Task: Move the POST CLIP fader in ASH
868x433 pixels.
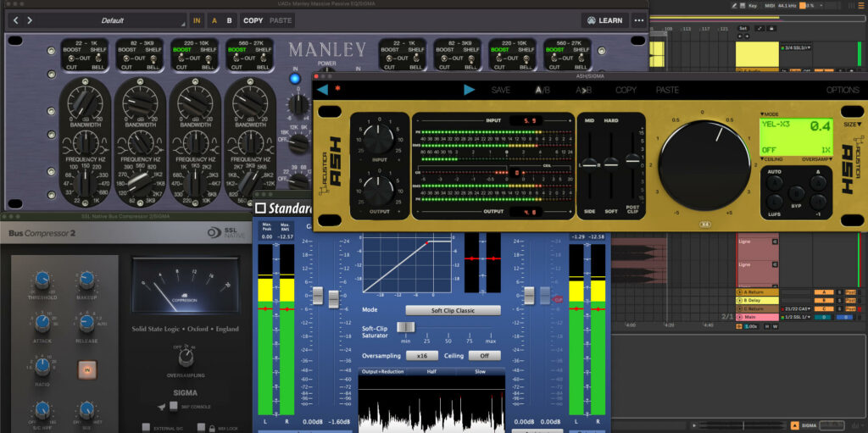Action: click(632, 161)
